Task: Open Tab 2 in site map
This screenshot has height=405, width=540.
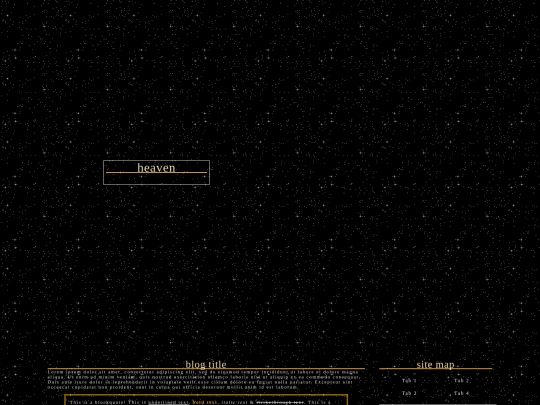Action: 461,381
